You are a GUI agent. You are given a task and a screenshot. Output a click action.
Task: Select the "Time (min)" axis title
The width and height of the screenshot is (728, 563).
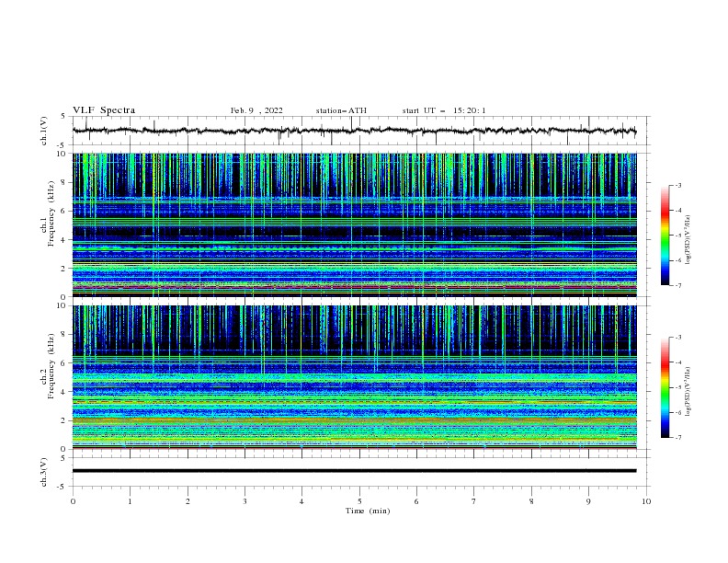pyautogui.click(x=368, y=511)
